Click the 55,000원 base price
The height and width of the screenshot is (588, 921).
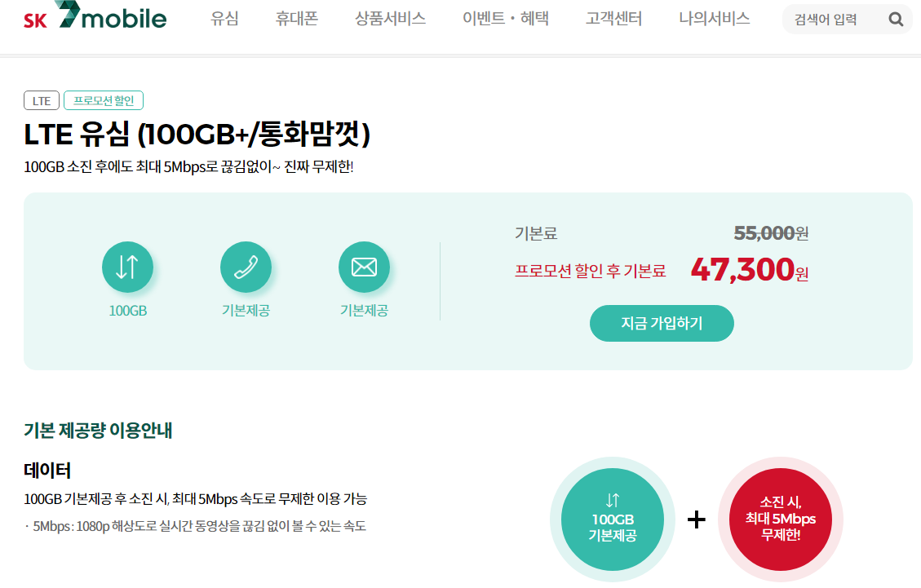pyautogui.click(x=771, y=233)
